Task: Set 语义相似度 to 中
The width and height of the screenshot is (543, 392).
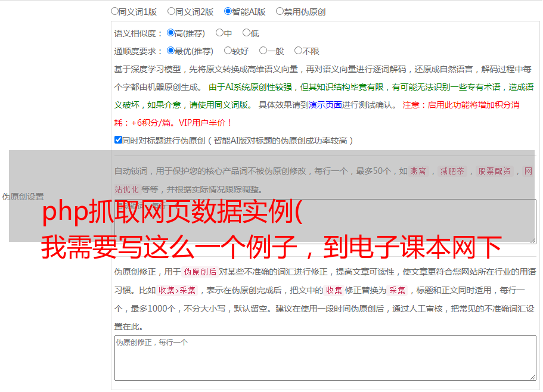Action: click(219, 33)
